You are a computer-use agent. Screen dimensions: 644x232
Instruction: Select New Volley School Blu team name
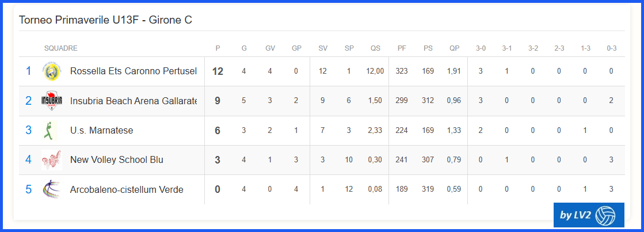(x=117, y=159)
